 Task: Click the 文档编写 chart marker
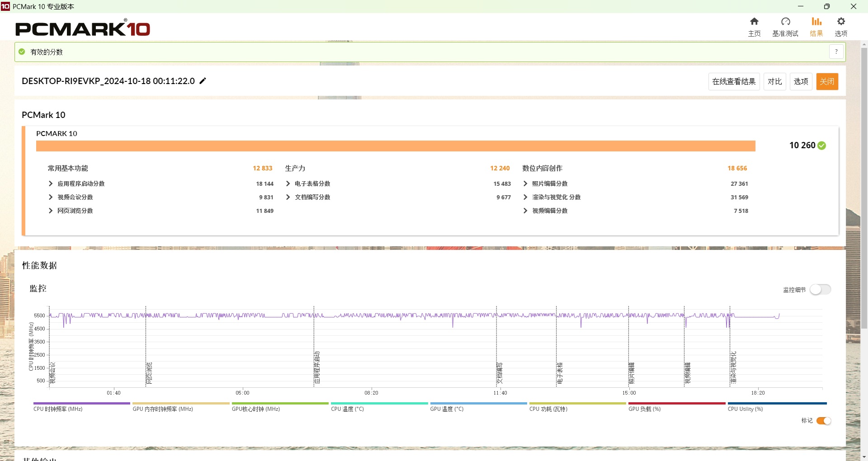coord(500,373)
